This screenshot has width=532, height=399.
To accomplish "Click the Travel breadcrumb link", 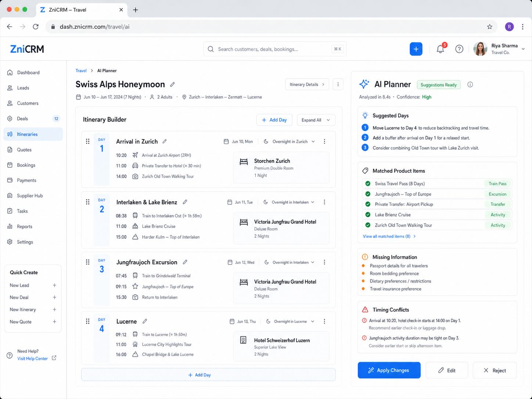I will tap(81, 71).
